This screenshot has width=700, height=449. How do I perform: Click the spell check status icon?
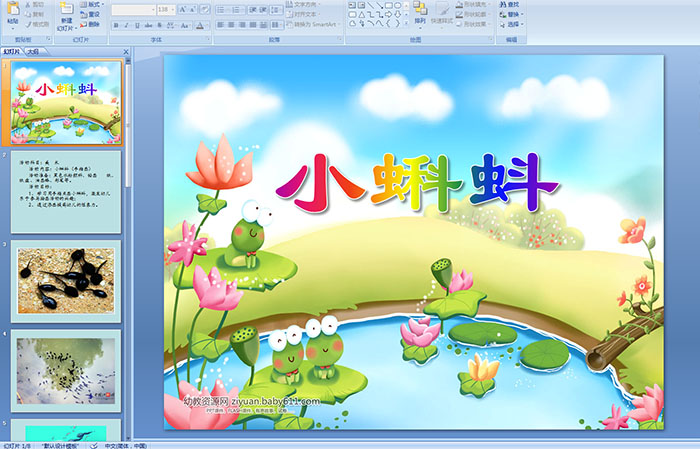[94, 445]
